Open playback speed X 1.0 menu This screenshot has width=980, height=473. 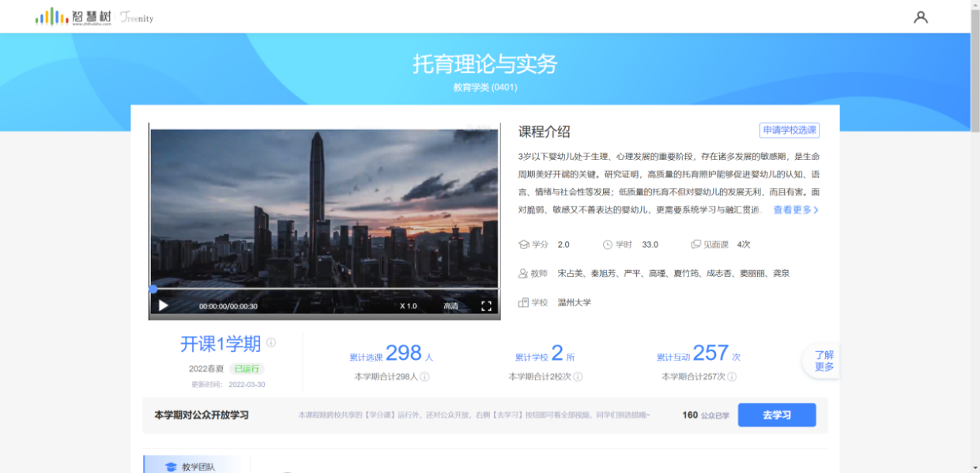tap(408, 306)
